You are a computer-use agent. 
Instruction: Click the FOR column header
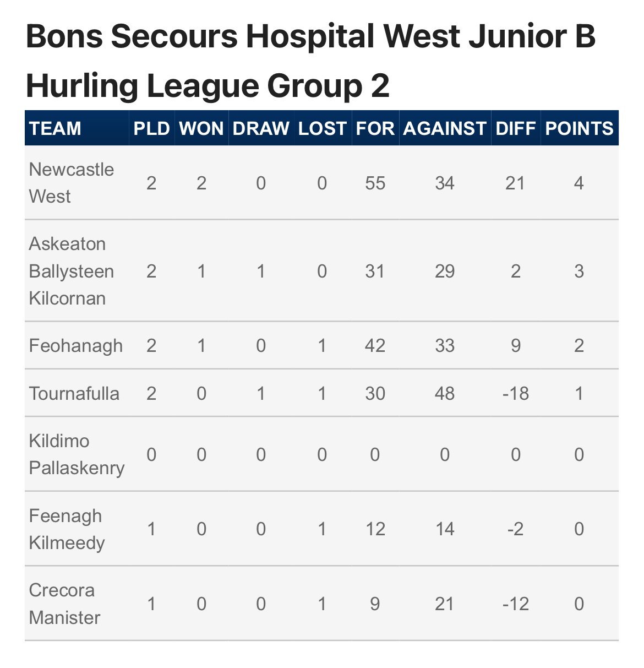click(375, 128)
